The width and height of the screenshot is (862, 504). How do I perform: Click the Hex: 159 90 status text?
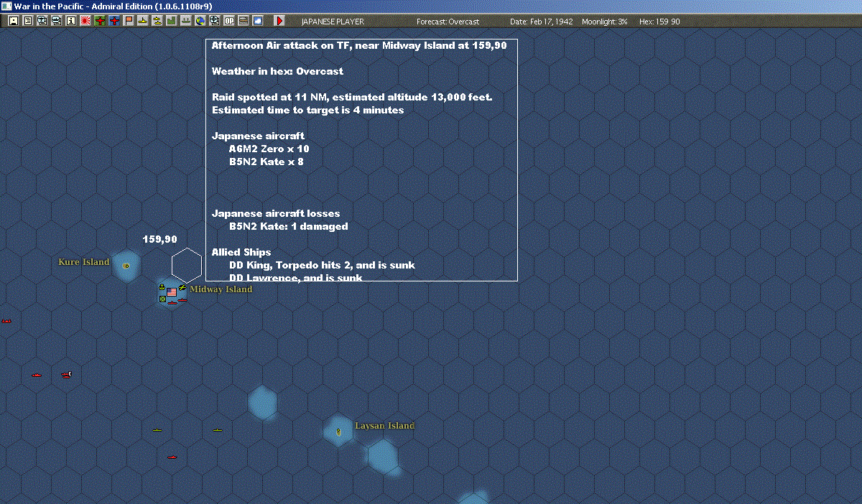(659, 22)
